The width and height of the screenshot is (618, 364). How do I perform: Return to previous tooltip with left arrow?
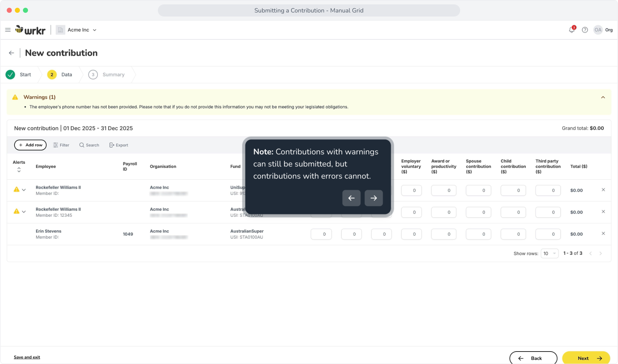pos(352,198)
